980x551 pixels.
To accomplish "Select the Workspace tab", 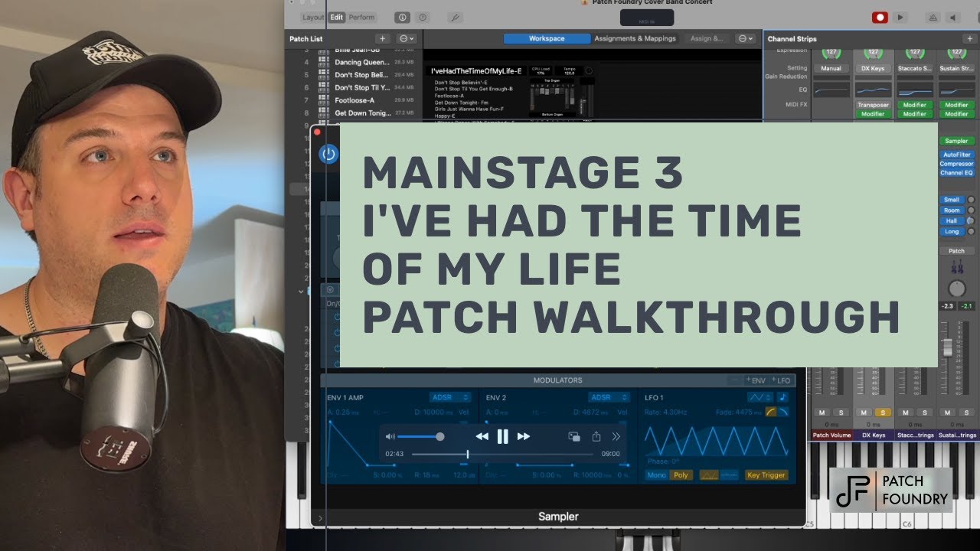I will coord(547,38).
